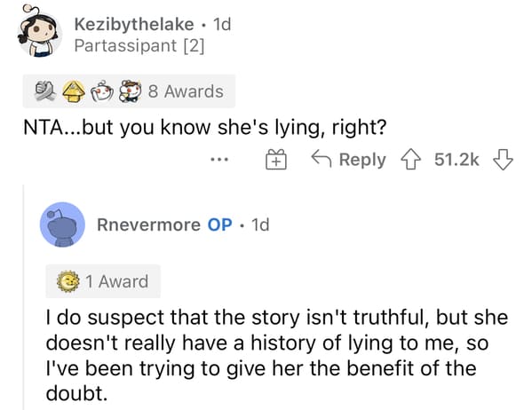Downvote Kezibythelake's comment
The image size is (532, 410).
[x=503, y=159]
